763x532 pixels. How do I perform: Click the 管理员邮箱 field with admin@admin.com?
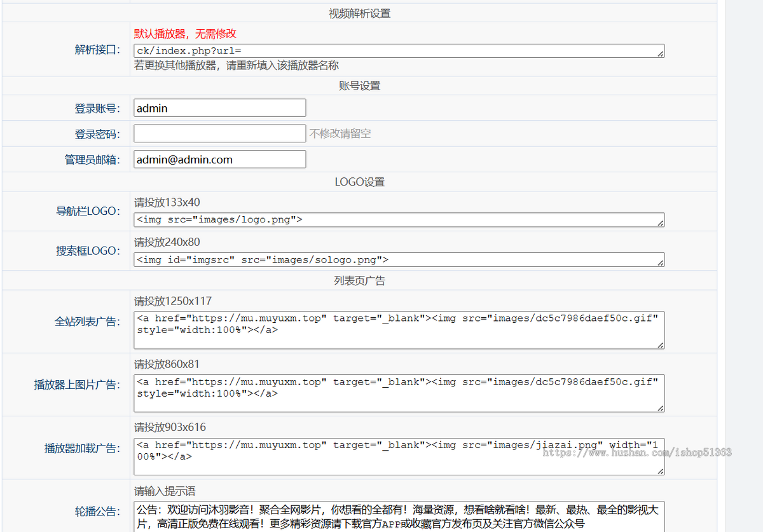pyautogui.click(x=220, y=160)
